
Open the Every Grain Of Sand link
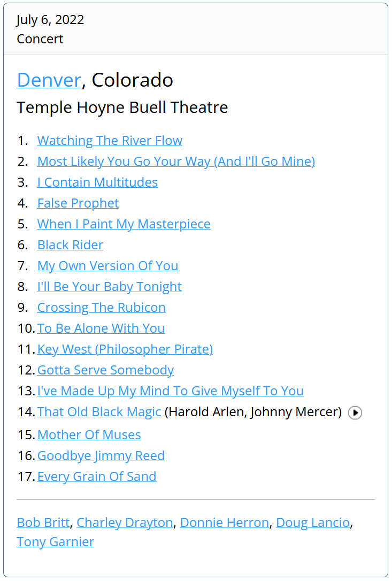click(97, 477)
